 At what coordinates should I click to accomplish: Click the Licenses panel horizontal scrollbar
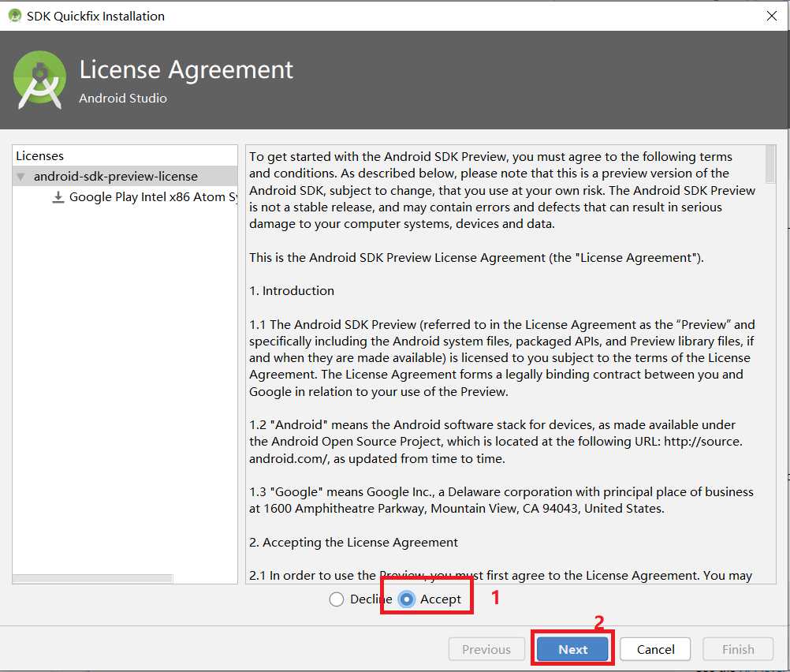point(93,578)
